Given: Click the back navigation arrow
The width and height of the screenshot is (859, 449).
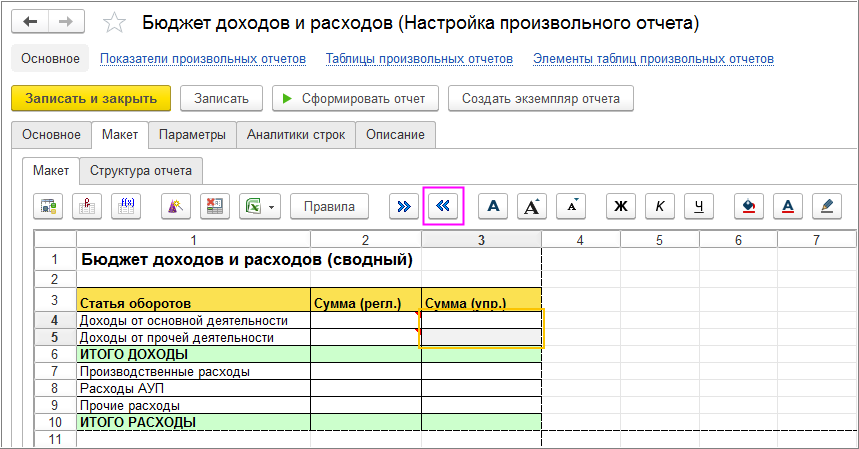Looking at the screenshot, I should pyautogui.click(x=31, y=21).
